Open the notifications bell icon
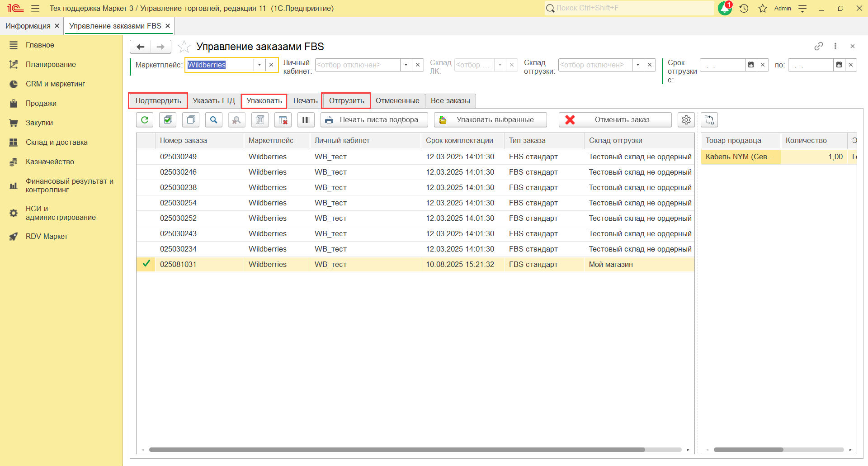This screenshot has width=868, height=466. (x=725, y=8)
